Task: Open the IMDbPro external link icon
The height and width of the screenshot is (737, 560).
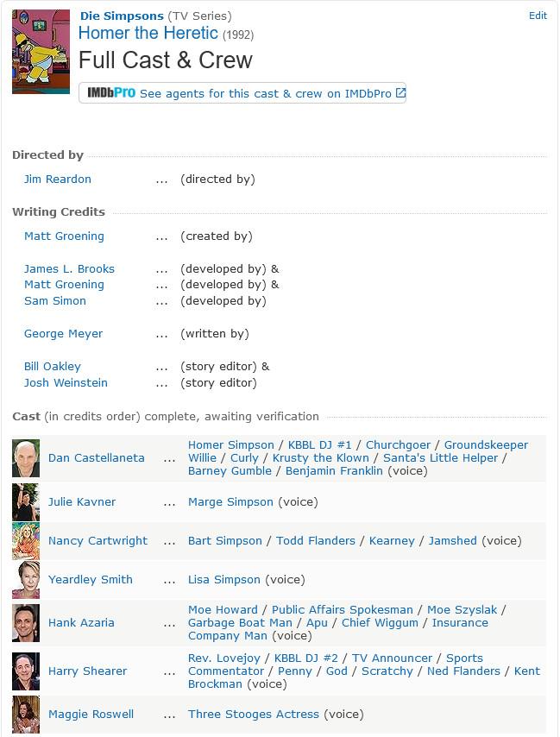Action: [400, 93]
